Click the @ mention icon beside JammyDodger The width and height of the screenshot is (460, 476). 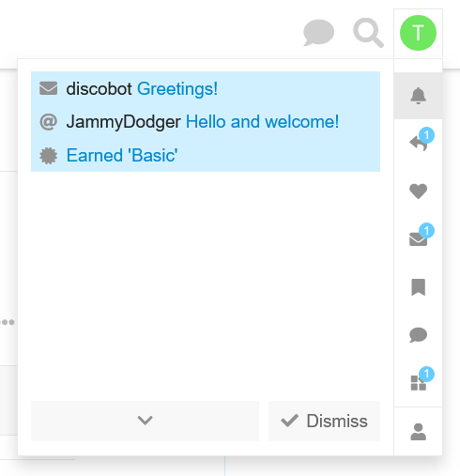(49, 122)
